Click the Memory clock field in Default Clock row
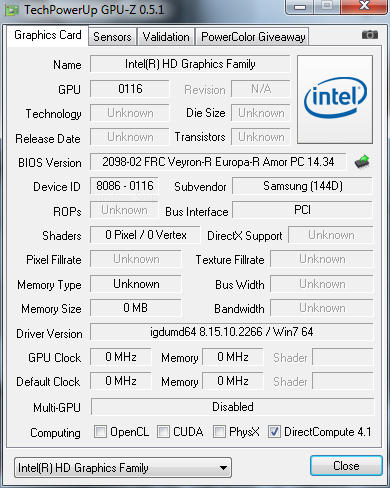390x488 pixels. tap(233, 381)
